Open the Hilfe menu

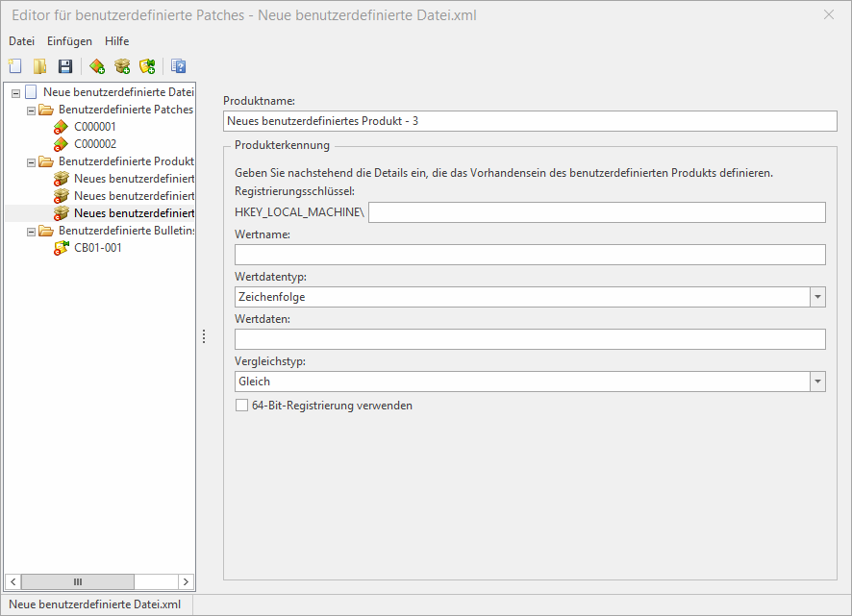tap(116, 41)
